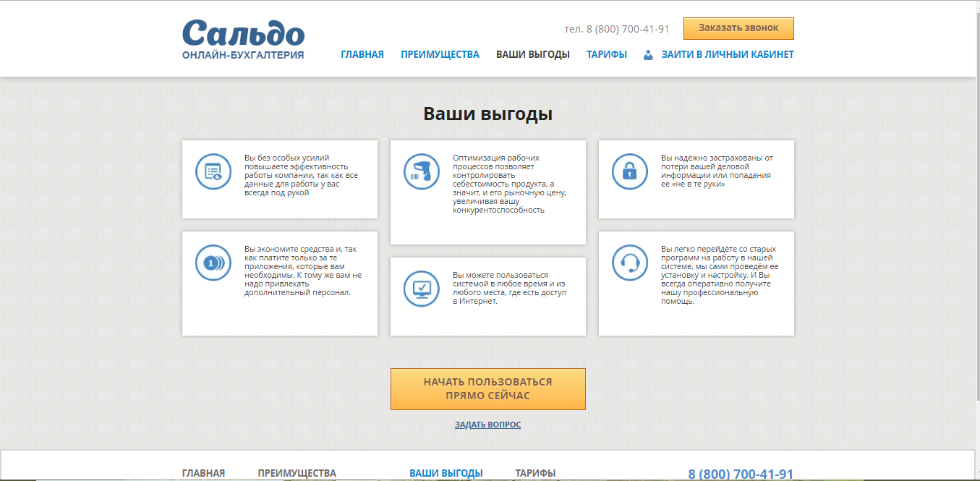Click the coins savings icon
This screenshot has width=980, height=481.
pos(213,263)
